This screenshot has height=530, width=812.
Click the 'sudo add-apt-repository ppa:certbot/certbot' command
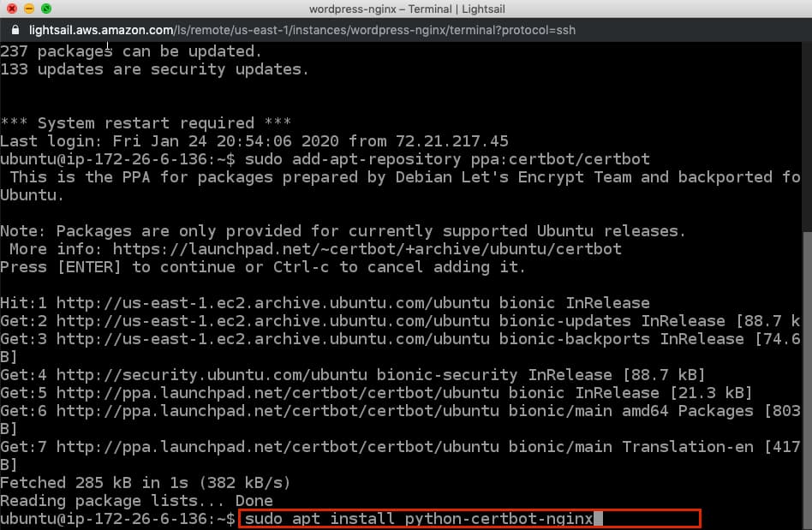447,159
